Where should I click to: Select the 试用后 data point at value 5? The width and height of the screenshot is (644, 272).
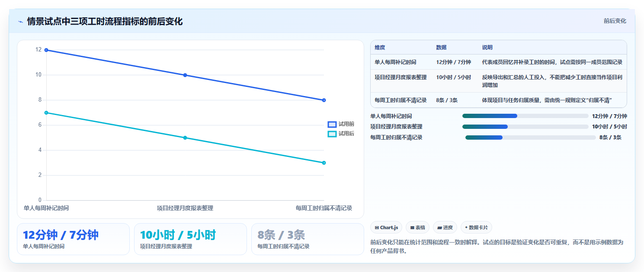click(185, 138)
